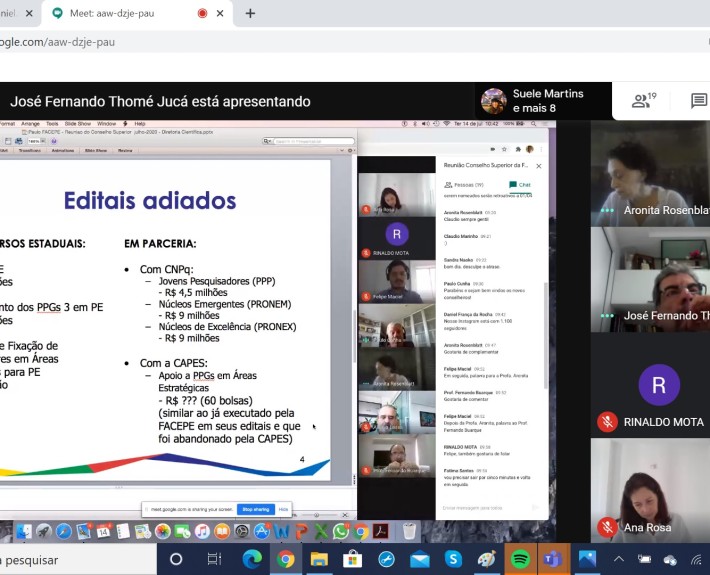710x575 pixels.
Task: Click Felipe Maciel tile in shared screen
Action: [397, 282]
